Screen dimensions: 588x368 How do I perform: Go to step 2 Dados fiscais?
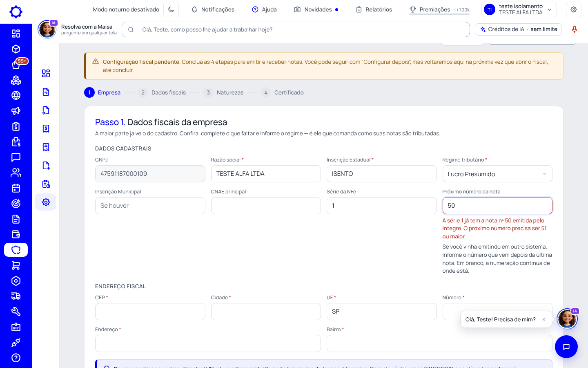click(x=162, y=92)
